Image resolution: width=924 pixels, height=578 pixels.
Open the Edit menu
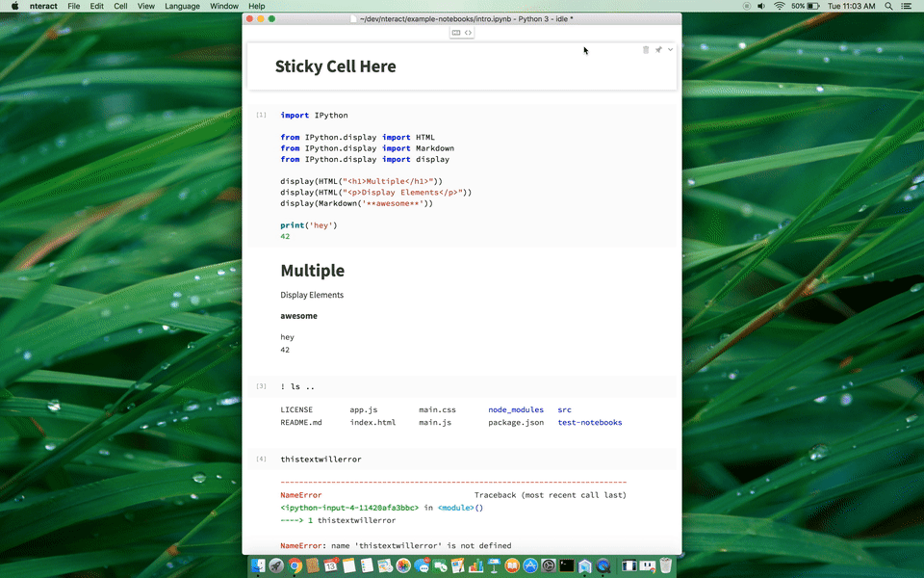click(96, 6)
